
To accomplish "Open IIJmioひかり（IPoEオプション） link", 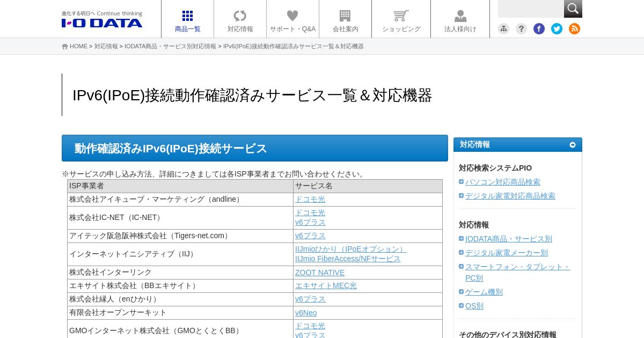I will (x=351, y=249).
